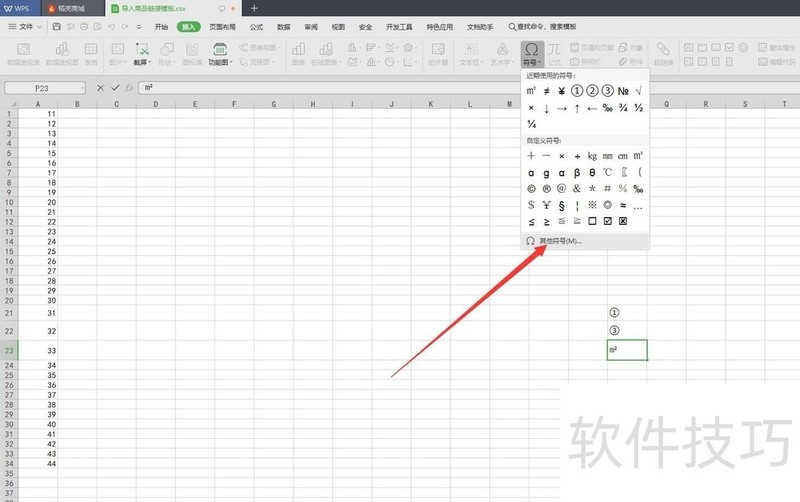Insert the ℃ custom symbol
The height and width of the screenshot is (502, 800).
click(x=608, y=172)
